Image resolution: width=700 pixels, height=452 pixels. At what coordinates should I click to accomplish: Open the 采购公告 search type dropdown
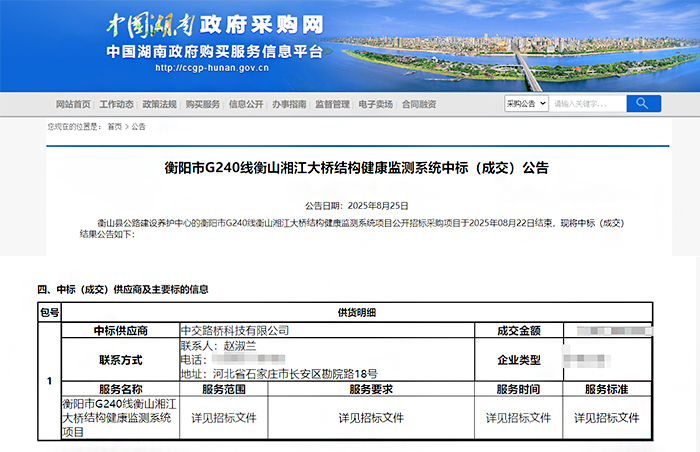pyautogui.click(x=526, y=104)
